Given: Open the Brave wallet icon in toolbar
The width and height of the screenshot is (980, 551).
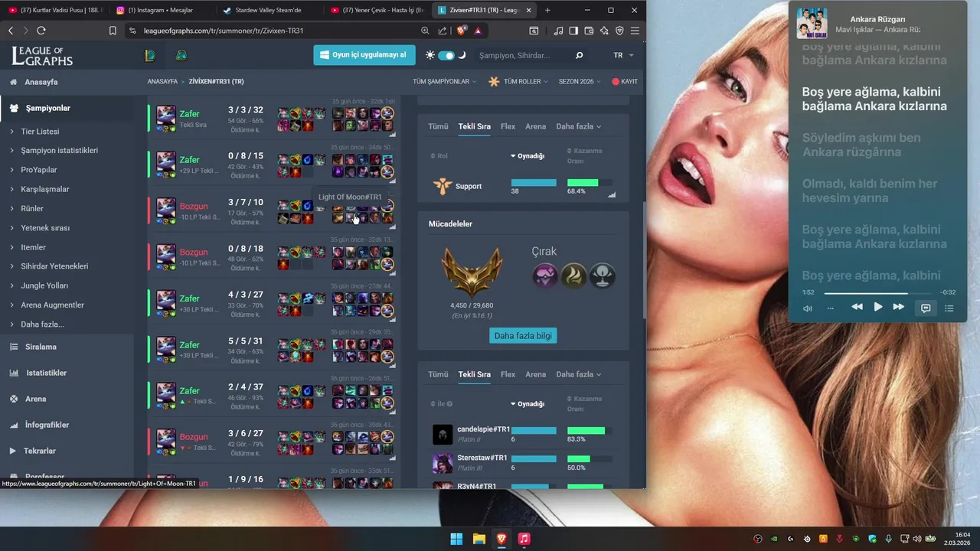Looking at the screenshot, I should click(x=589, y=31).
